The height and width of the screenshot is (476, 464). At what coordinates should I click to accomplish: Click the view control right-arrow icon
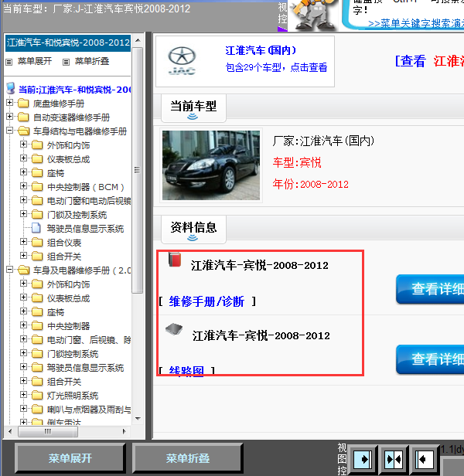point(362,459)
